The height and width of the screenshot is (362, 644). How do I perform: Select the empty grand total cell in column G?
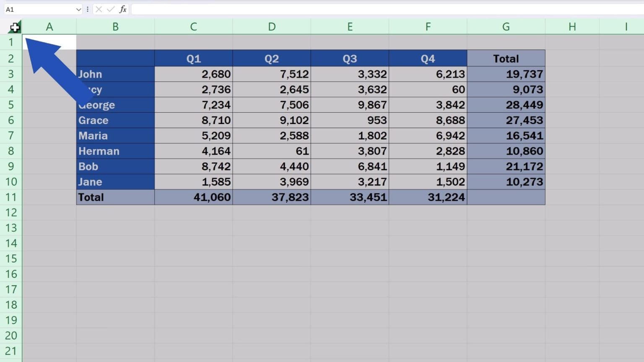point(506,197)
